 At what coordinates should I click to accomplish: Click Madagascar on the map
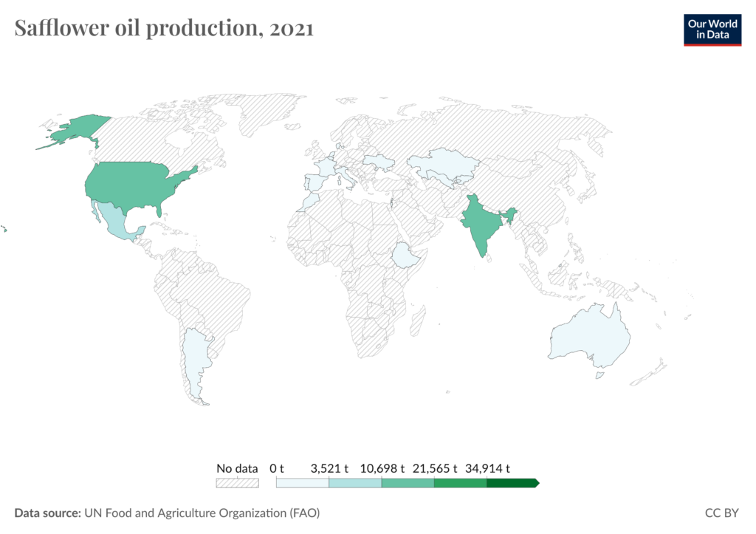point(418,321)
